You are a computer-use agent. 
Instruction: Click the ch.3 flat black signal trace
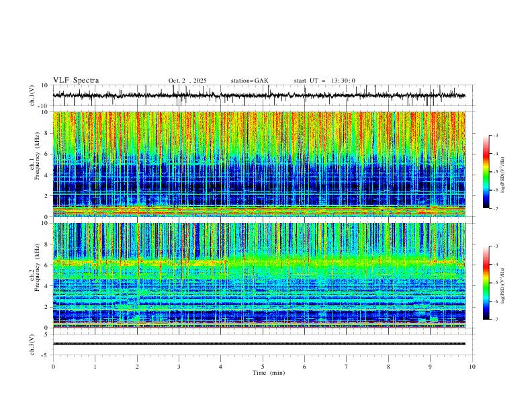tap(259, 344)
